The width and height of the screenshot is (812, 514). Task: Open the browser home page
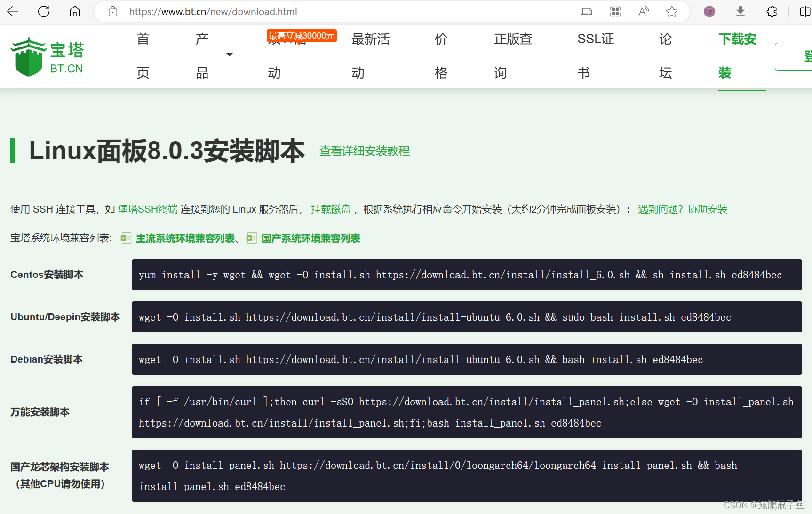tap(75, 11)
